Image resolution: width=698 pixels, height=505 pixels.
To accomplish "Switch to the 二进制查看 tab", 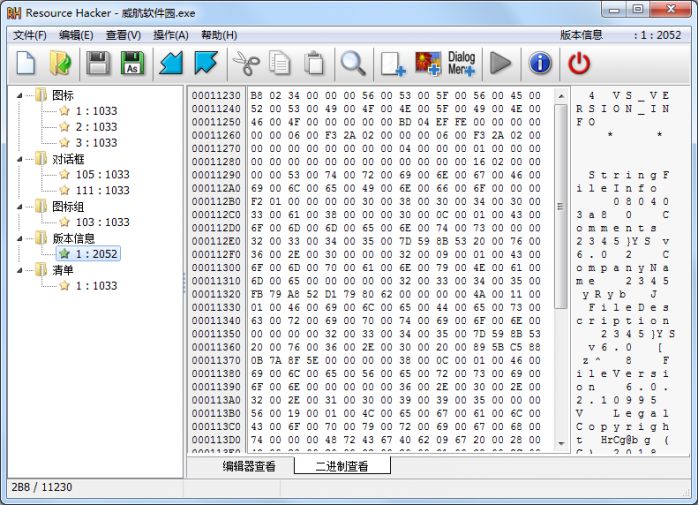I will coord(342,466).
